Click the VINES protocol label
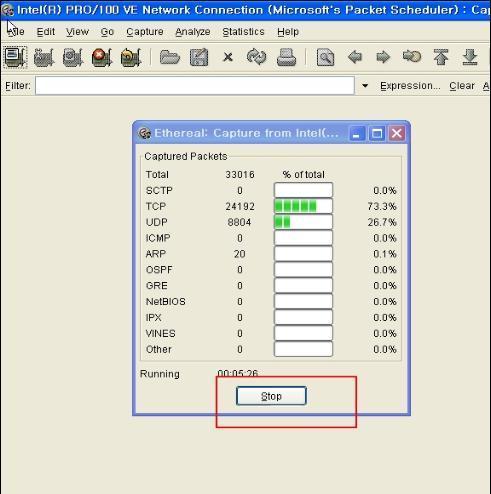491x494 pixels. click(160, 333)
